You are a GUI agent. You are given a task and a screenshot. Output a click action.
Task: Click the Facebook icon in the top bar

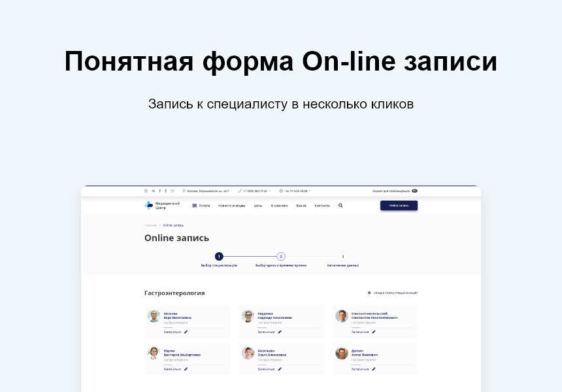pyautogui.click(x=159, y=190)
